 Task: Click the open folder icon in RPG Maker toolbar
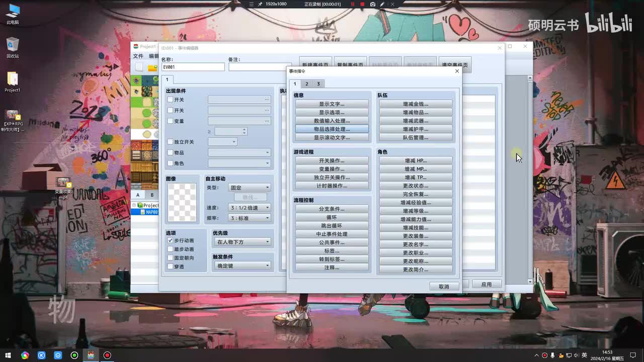pyautogui.click(x=152, y=67)
